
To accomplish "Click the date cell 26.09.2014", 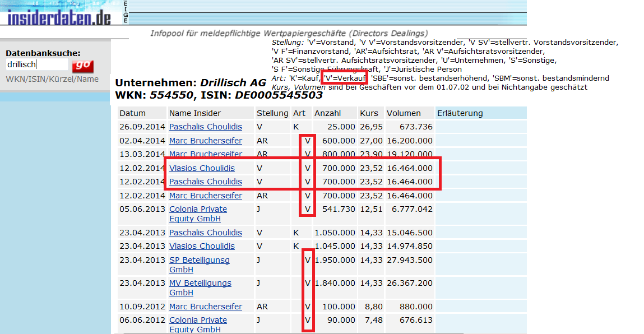I will coord(142,127).
